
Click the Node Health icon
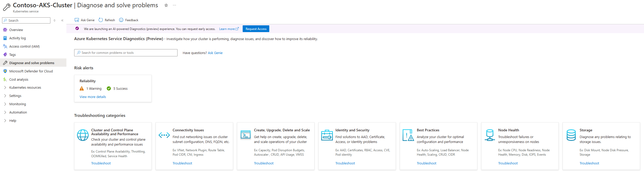click(490, 135)
